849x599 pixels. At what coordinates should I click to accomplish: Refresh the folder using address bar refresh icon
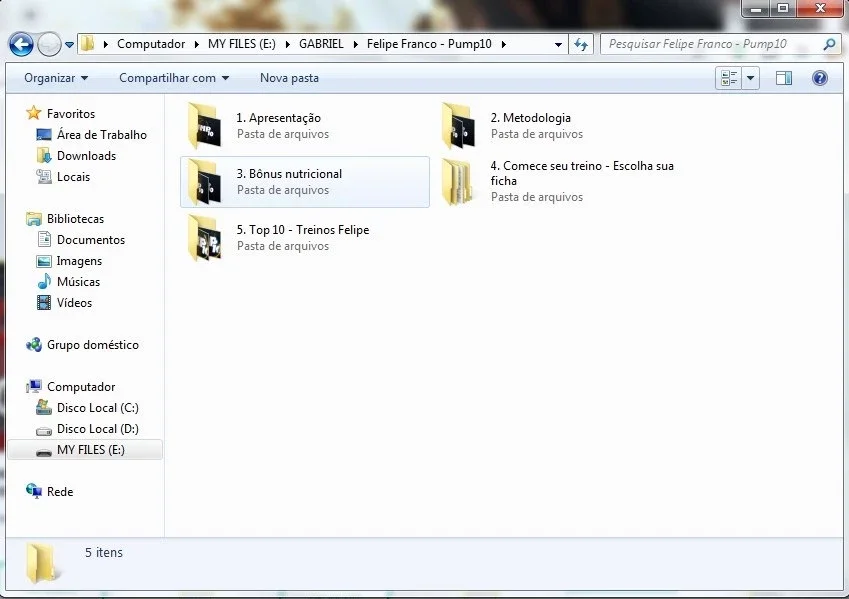click(581, 44)
